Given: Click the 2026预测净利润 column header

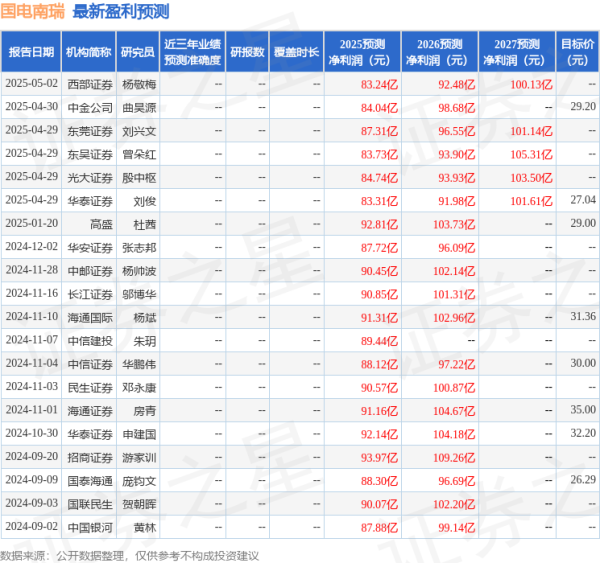Looking at the screenshot, I should (x=440, y=52).
